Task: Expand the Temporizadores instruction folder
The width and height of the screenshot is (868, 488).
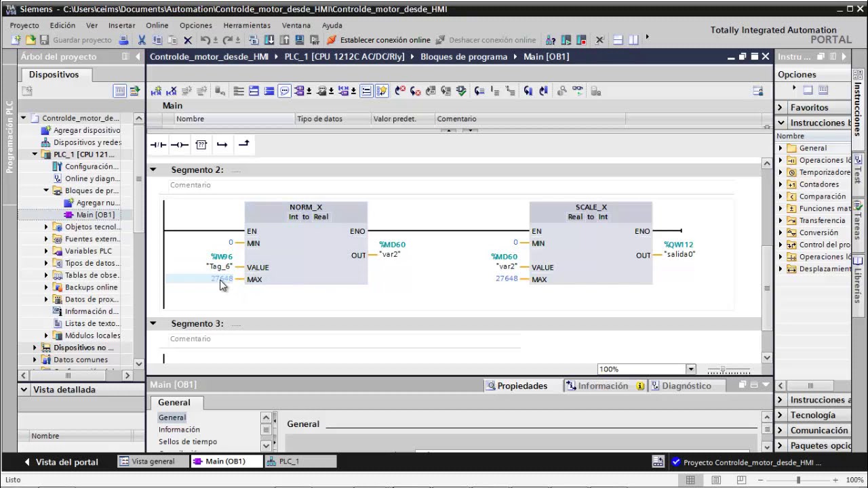Action: point(781,172)
